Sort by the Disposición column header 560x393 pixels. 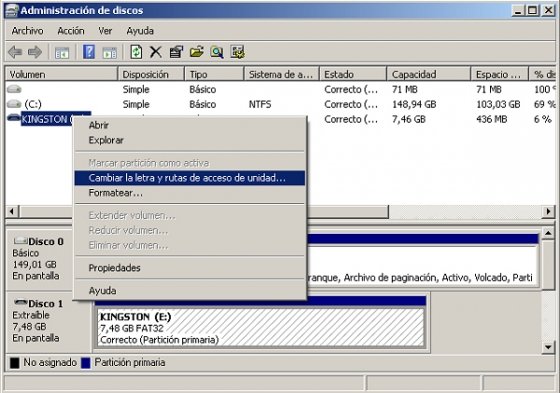pyautogui.click(x=151, y=74)
